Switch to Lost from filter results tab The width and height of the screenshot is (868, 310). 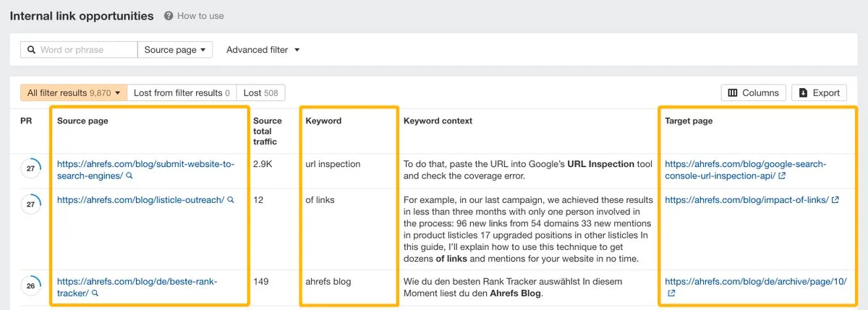182,92
